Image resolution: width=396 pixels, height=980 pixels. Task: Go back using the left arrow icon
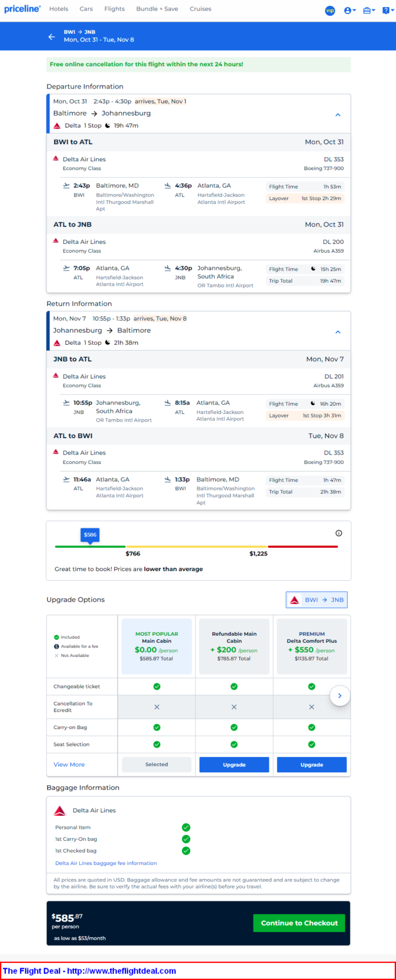(51, 37)
